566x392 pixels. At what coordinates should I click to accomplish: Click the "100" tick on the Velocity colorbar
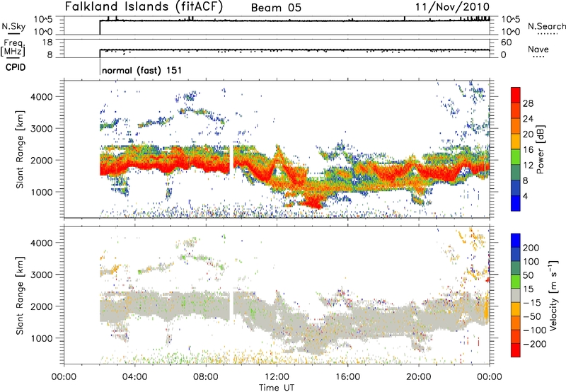[x=531, y=261]
